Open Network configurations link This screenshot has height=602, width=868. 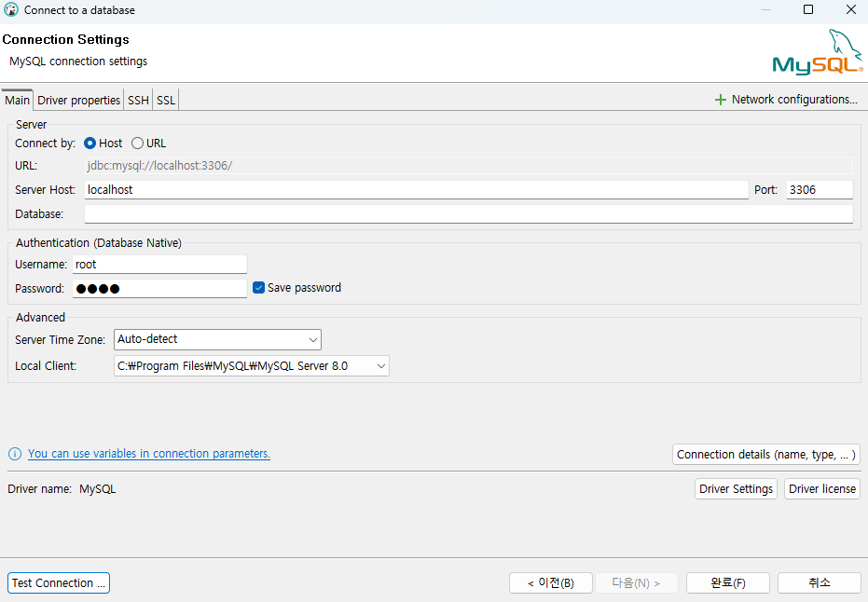794,100
